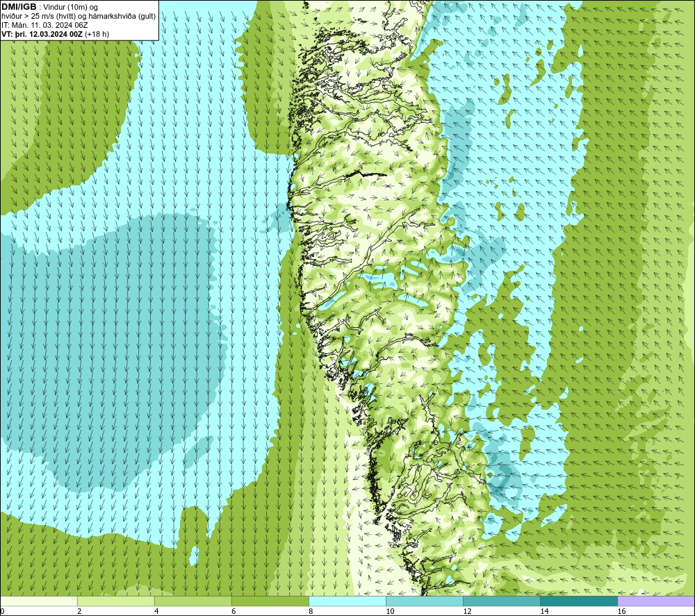The height and width of the screenshot is (616, 695).
Task: Click the '0' label on the color scale
Action: pos(2,611)
